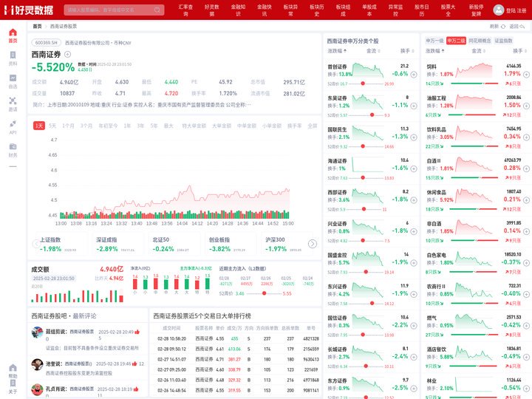Sort stocks list by 换手
The height and width of the screenshot is (399, 532).
[407, 51]
